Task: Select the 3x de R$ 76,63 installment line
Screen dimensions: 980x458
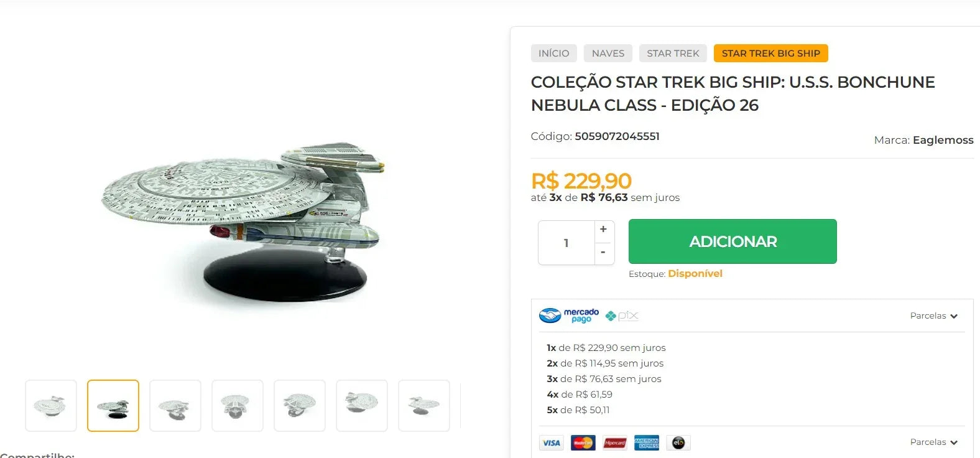Action: (x=604, y=378)
